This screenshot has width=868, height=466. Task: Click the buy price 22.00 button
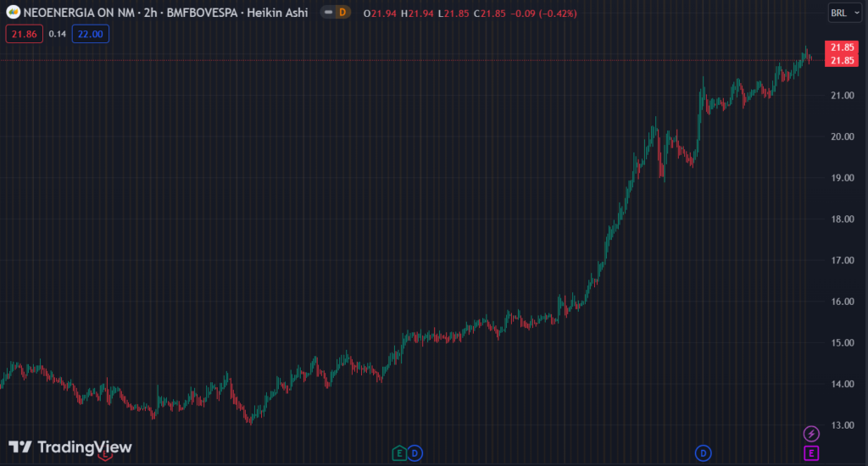tap(90, 34)
